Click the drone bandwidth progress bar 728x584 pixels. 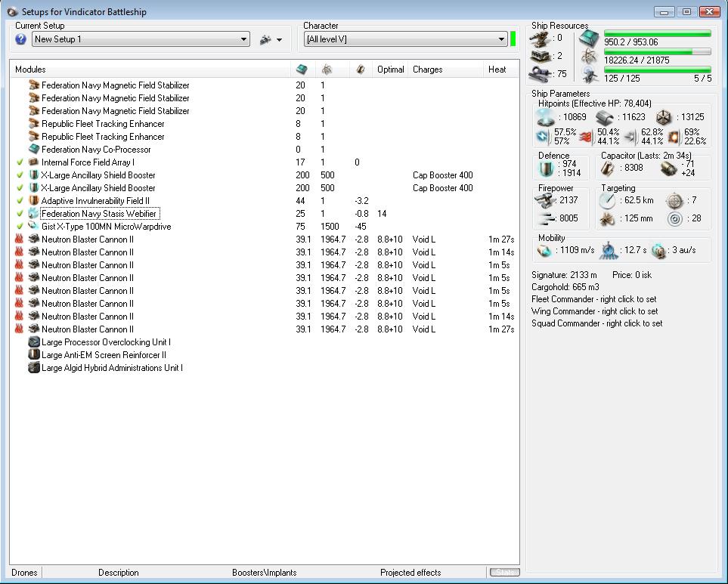pyautogui.click(x=658, y=70)
